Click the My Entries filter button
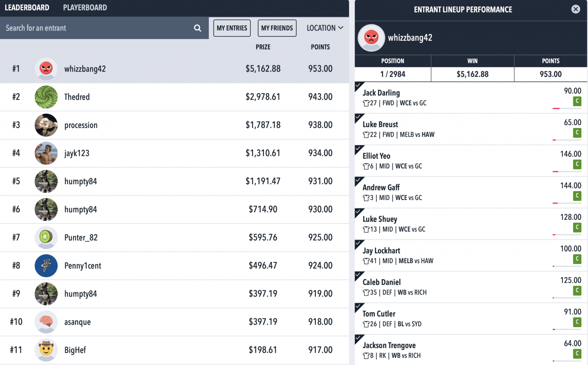 tap(232, 28)
